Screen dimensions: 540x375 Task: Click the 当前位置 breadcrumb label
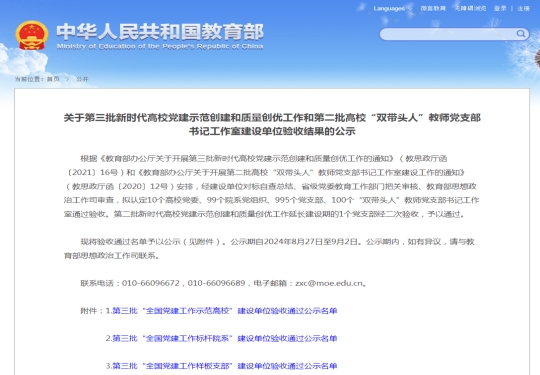coord(29,79)
